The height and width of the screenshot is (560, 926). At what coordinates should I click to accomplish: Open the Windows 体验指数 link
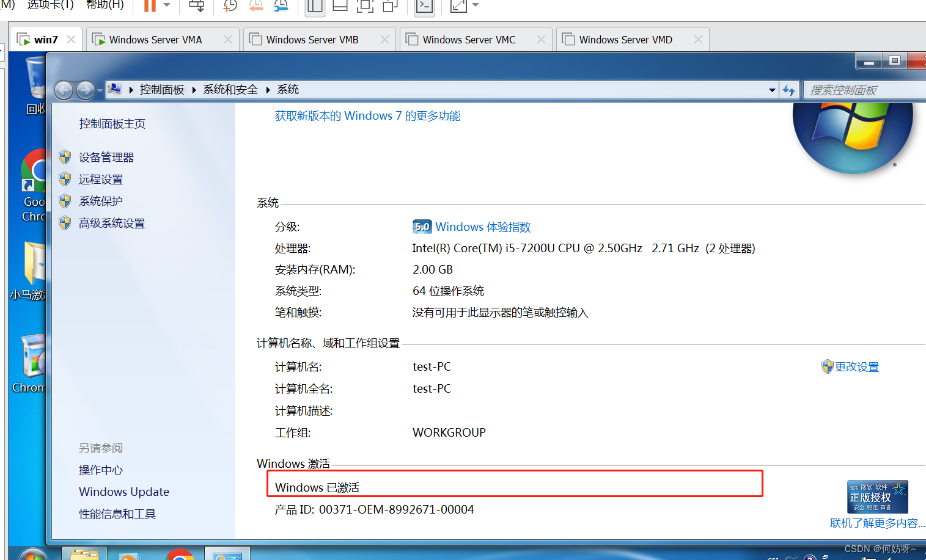[483, 227]
